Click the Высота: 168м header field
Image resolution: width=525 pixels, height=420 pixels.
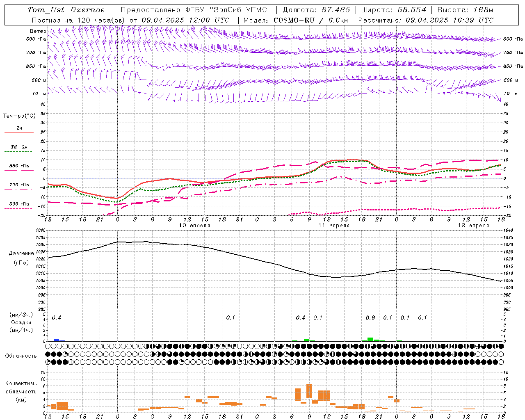[465, 10]
